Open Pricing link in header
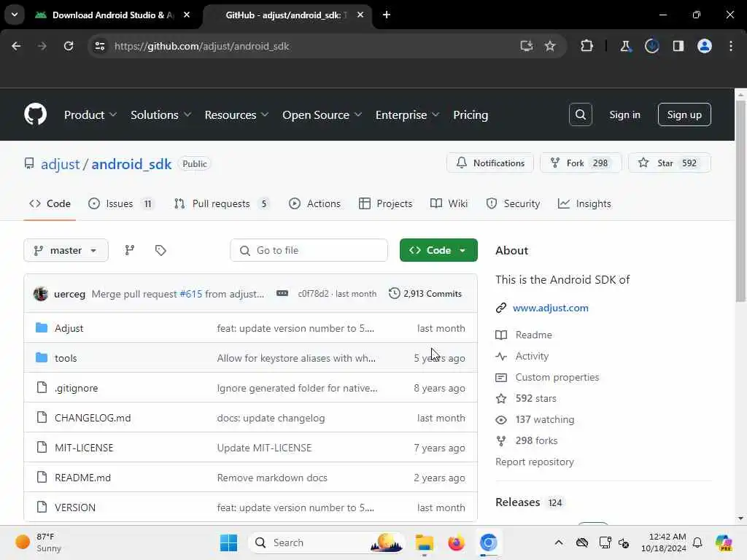The height and width of the screenshot is (560, 747). (x=471, y=114)
